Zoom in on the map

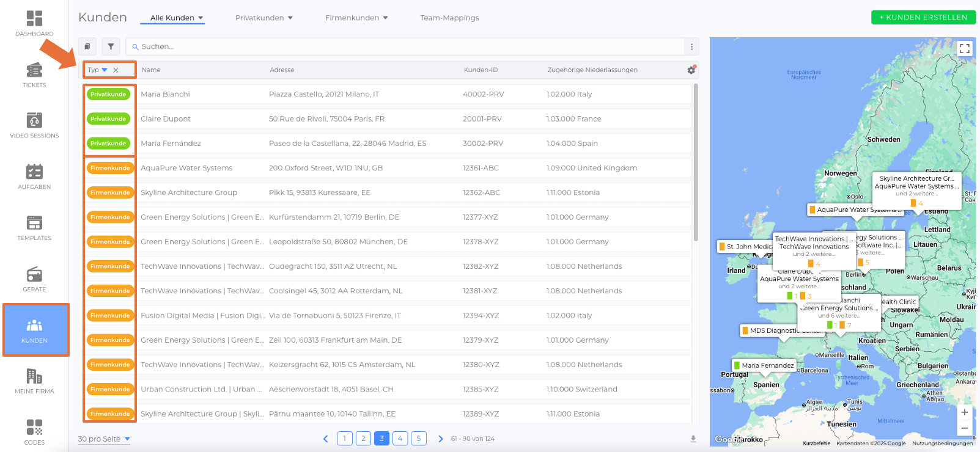click(964, 412)
